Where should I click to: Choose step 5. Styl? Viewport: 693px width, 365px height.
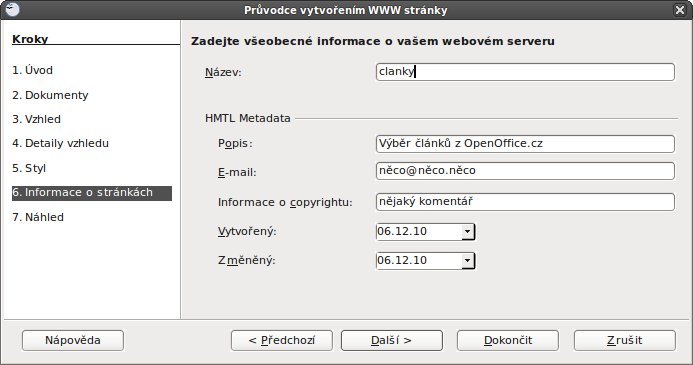[29, 168]
